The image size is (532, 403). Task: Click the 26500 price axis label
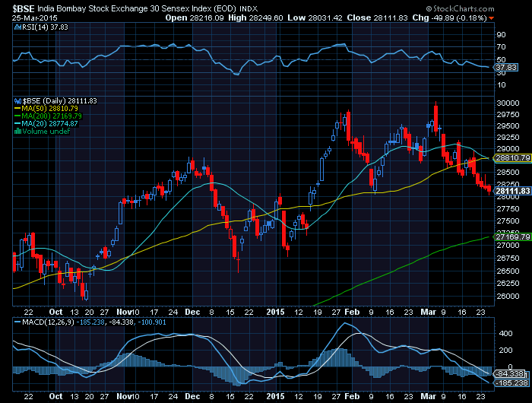point(508,271)
